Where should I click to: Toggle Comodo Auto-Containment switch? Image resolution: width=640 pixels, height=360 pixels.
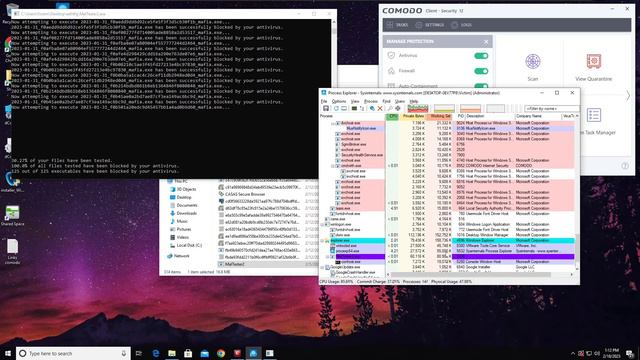481,86
